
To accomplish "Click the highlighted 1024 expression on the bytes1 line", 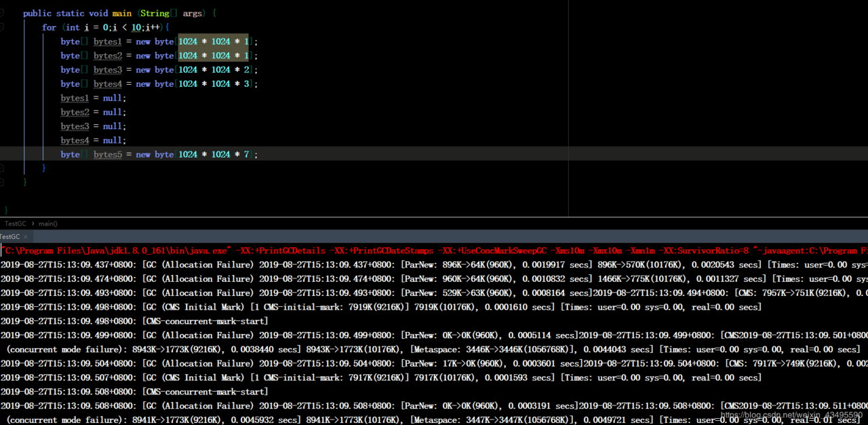I will click(x=214, y=41).
